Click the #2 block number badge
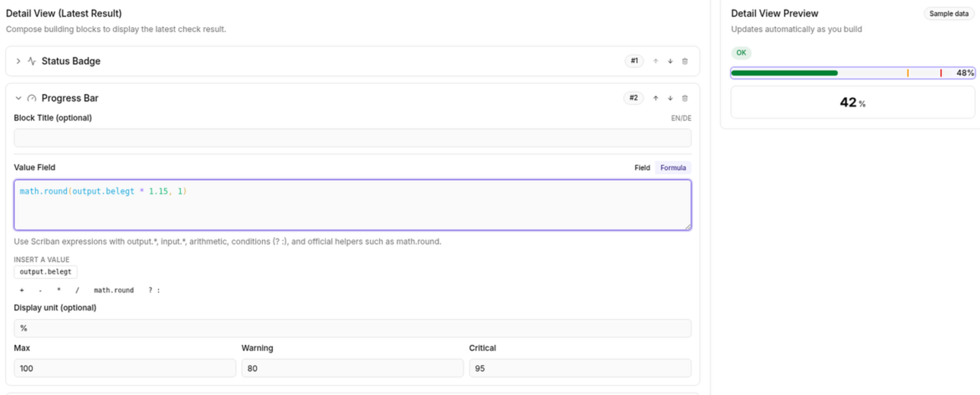 (x=634, y=98)
